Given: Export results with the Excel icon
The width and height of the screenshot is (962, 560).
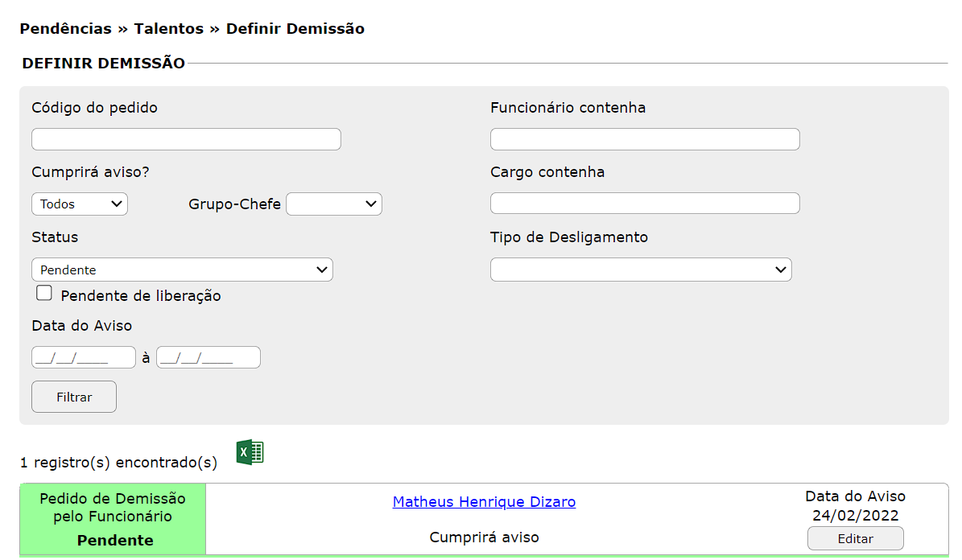Looking at the screenshot, I should click(x=250, y=453).
